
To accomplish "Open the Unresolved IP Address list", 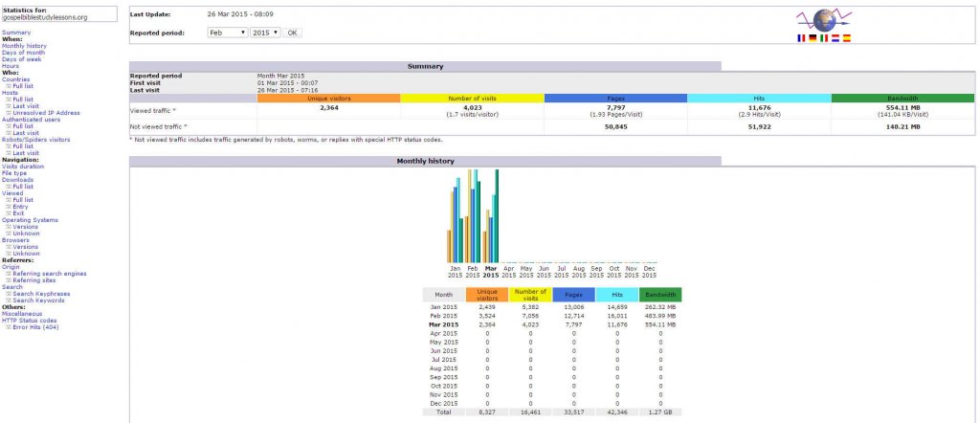I will click(x=46, y=112).
